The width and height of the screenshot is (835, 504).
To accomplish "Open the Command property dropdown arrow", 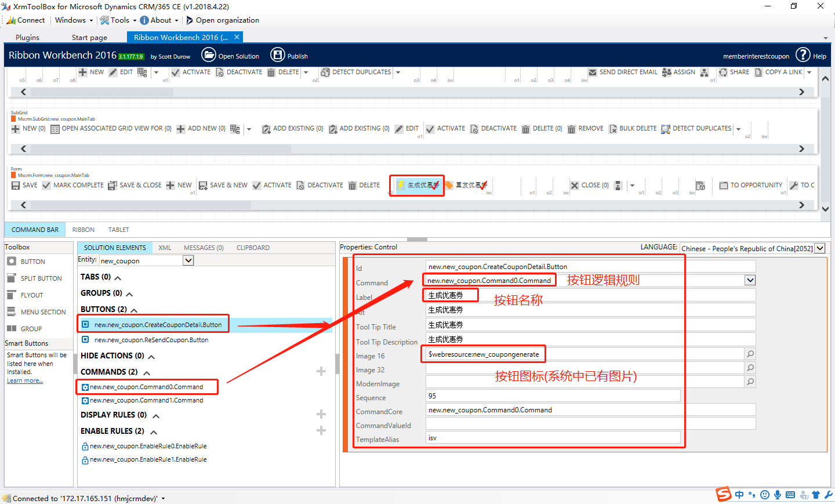I will 750,281.
